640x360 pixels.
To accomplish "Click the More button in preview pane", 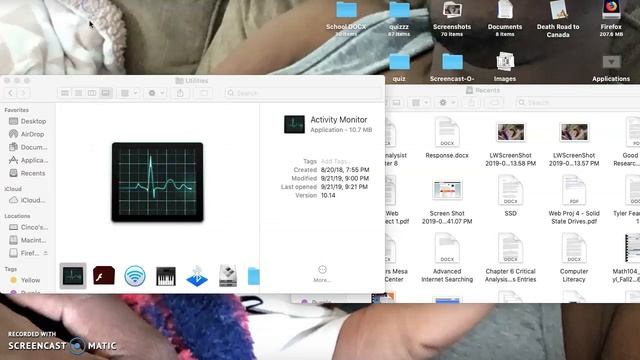I will (322, 273).
